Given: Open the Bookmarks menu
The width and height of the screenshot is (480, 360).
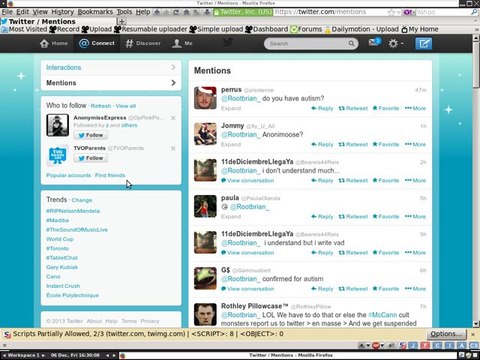Looking at the screenshot, I should [95, 12].
